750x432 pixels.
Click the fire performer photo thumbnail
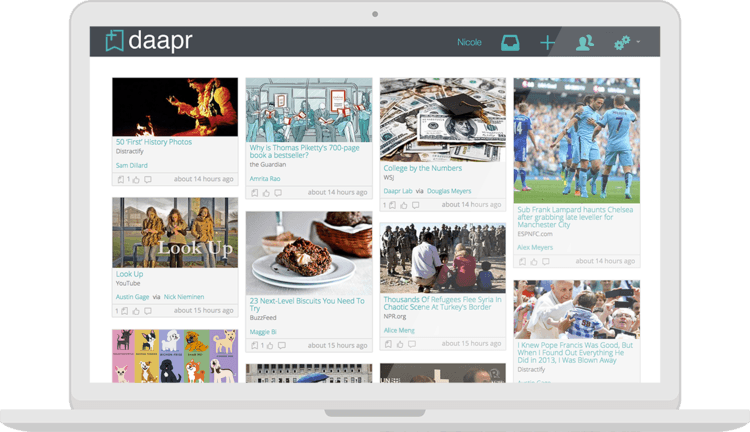point(175,107)
